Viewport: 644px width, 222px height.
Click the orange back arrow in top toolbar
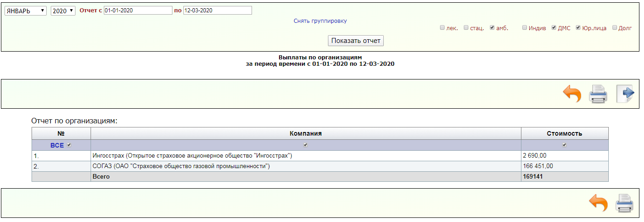(x=572, y=94)
